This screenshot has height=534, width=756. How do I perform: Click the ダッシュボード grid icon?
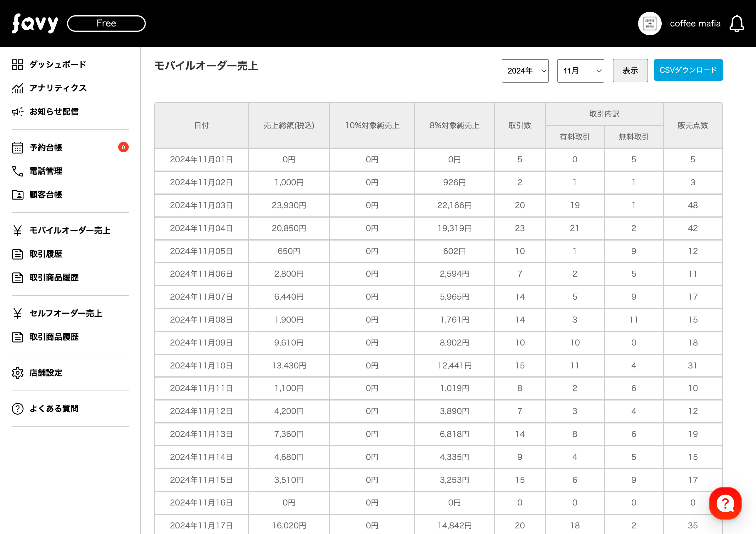17,65
